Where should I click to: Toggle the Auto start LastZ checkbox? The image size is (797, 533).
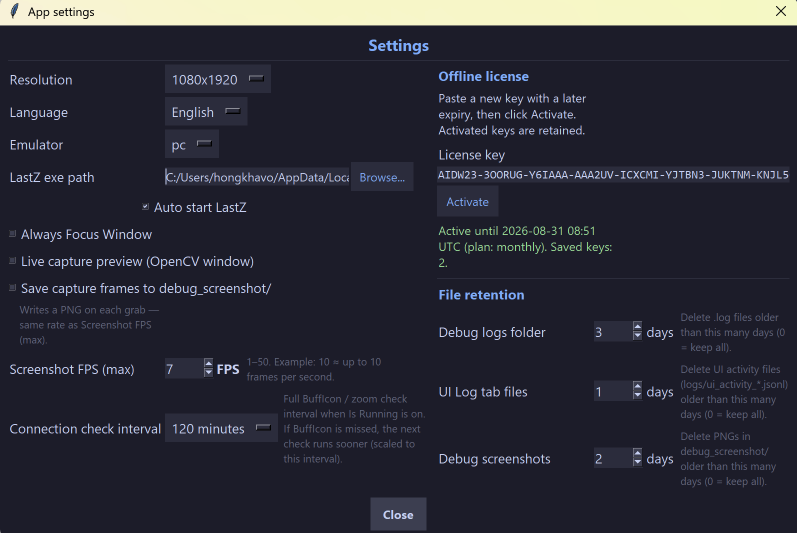tap(145, 206)
